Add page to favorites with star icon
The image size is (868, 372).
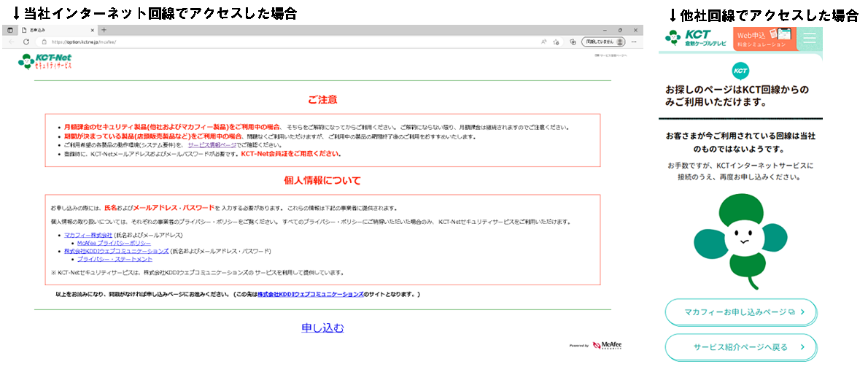click(x=555, y=42)
